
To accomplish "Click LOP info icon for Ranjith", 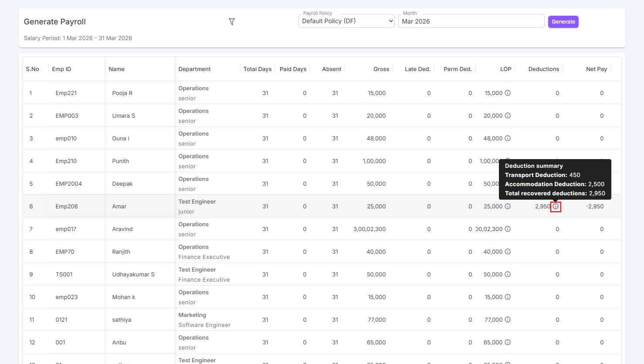I will (508, 252).
